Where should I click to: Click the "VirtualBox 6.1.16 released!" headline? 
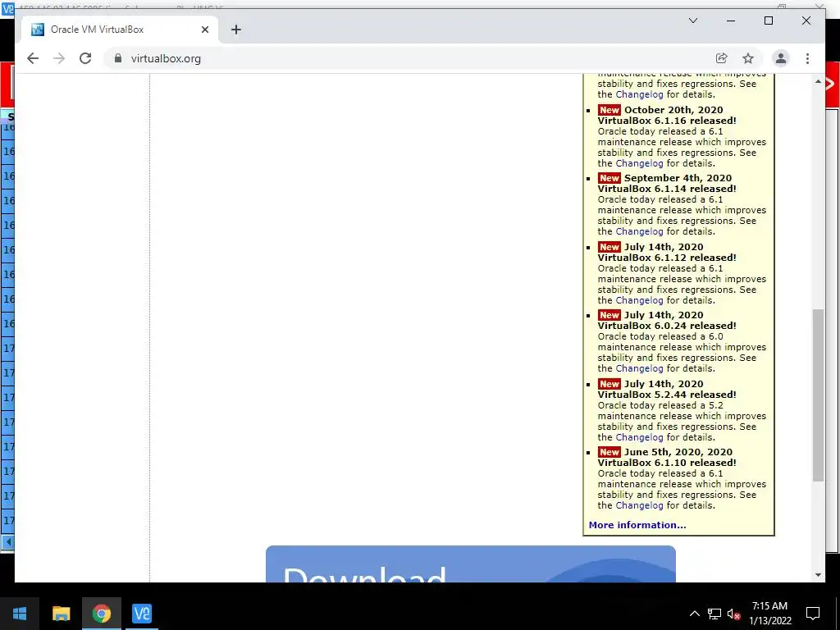pyautogui.click(x=667, y=121)
